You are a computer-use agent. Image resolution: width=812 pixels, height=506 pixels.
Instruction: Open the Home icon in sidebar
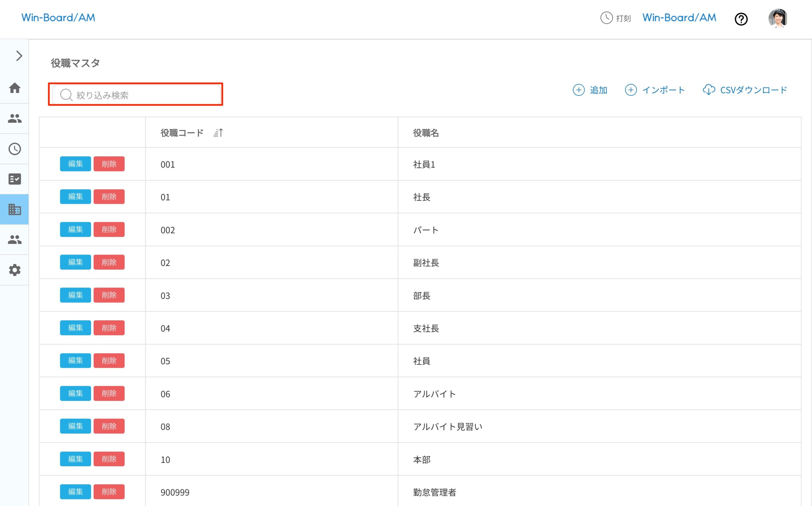[x=15, y=88]
